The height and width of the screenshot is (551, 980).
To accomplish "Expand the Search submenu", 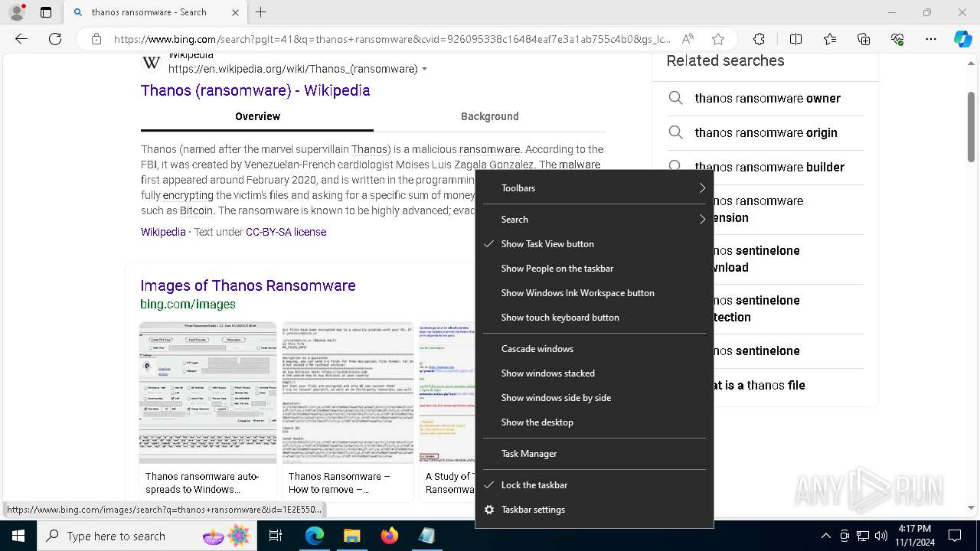I will pyautogui.click(x=594, y=220).
